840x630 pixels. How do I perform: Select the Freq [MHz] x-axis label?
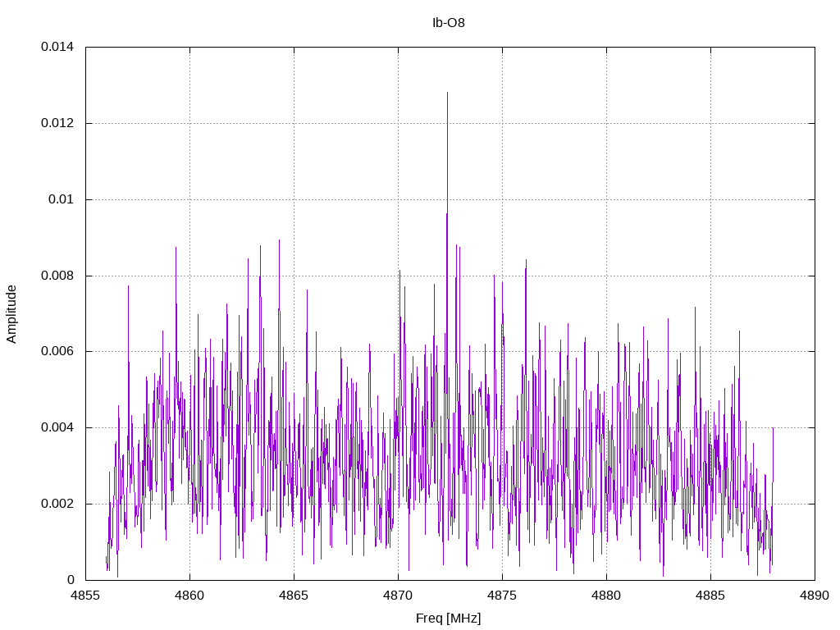449,619
